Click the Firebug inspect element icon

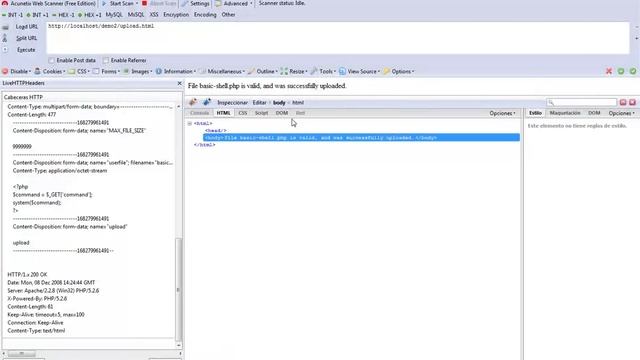(x=207, y=102)
